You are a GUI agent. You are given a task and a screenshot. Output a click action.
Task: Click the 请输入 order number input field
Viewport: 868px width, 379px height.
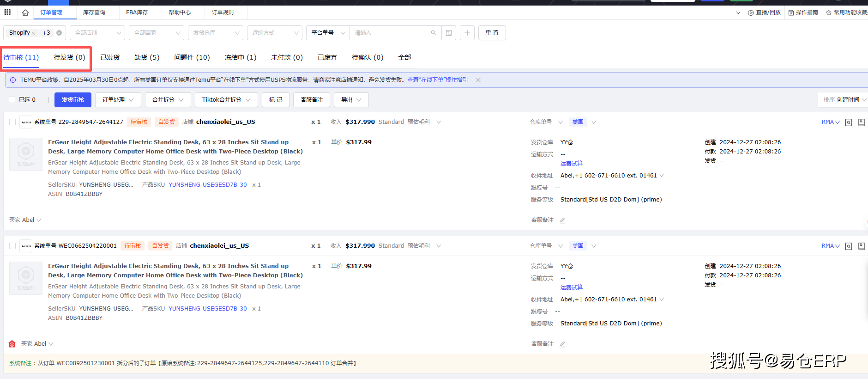[x=390, y=33]
